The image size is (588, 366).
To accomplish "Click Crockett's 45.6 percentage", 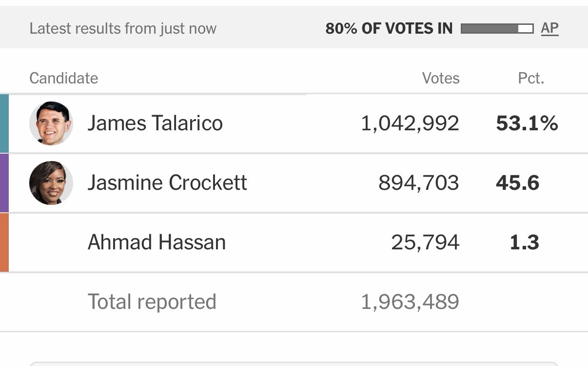I will [517, 183].
